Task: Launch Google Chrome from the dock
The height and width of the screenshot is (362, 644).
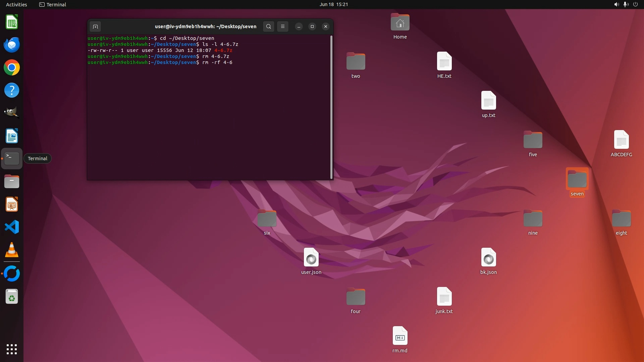Action: pyautogui.click(x=12, y=68)
